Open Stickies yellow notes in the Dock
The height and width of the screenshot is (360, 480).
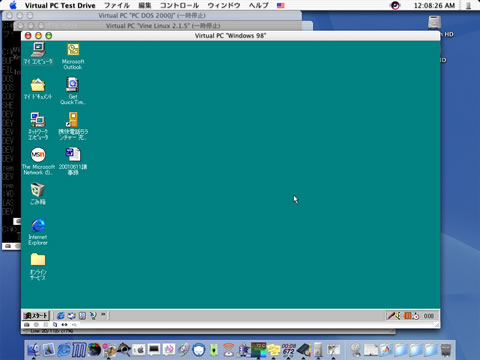tap(274, 350)
